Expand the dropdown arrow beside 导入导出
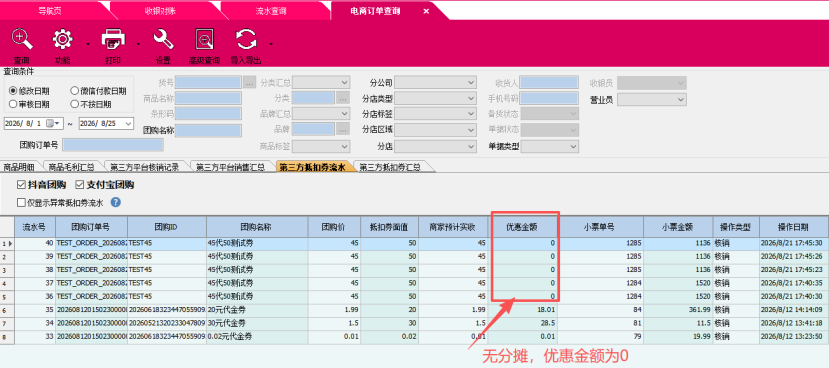The width and height of the screenshot is (829, 368). tap(271, 44)
